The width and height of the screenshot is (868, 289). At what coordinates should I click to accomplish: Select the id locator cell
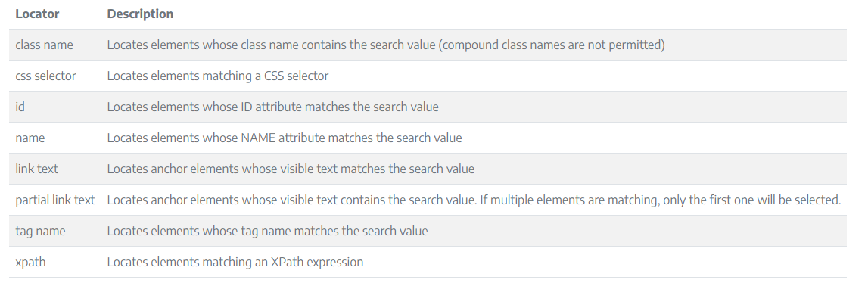(20, 107)
